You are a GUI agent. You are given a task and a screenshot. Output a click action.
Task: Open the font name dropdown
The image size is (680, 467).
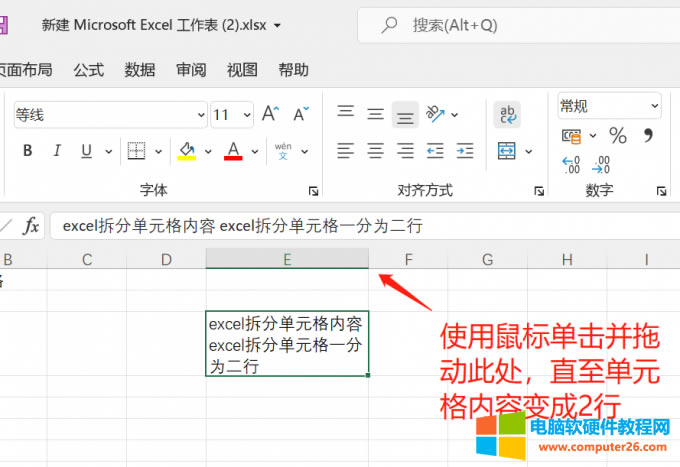tap(198, 115)
